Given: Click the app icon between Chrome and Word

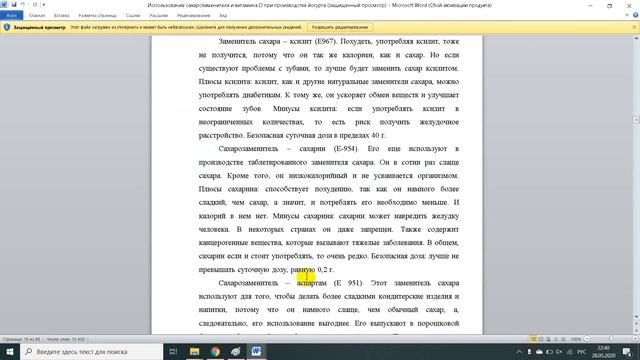Looking at the screenshot, I should point(236,351).
